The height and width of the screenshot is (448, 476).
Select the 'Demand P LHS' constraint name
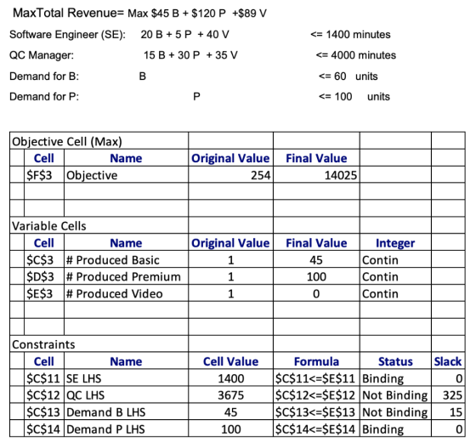tap(126, 428)
